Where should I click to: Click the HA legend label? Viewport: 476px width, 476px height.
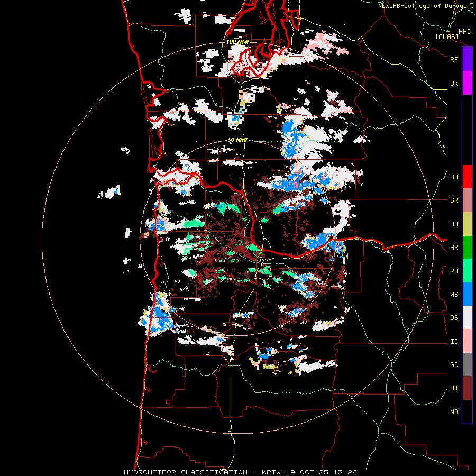tap(454, 177)
